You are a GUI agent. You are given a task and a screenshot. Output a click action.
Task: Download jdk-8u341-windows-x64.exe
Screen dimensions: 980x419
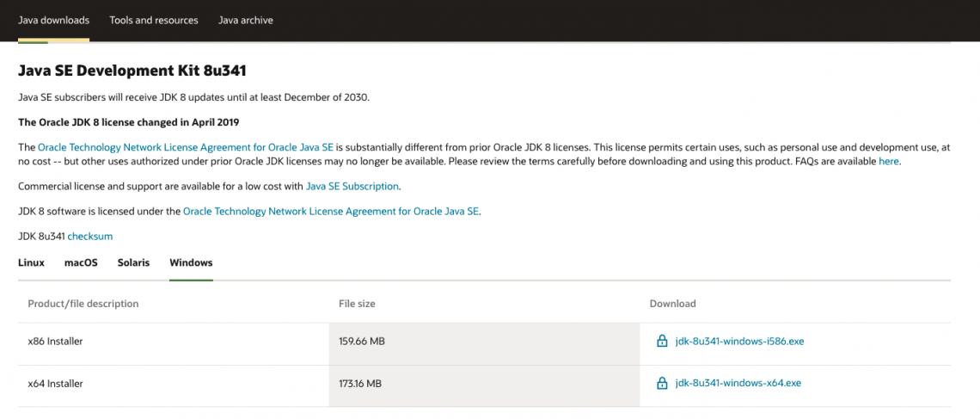738,383
